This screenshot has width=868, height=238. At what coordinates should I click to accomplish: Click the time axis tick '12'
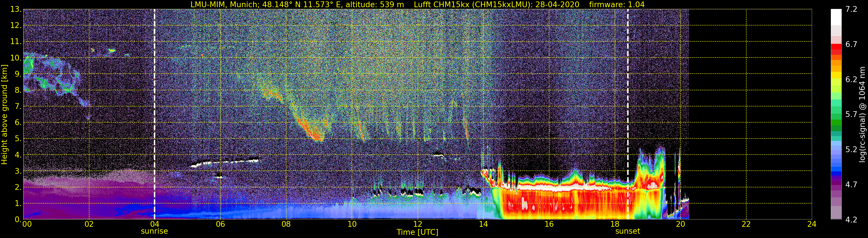pyautogui.click(x=417, y=224)
